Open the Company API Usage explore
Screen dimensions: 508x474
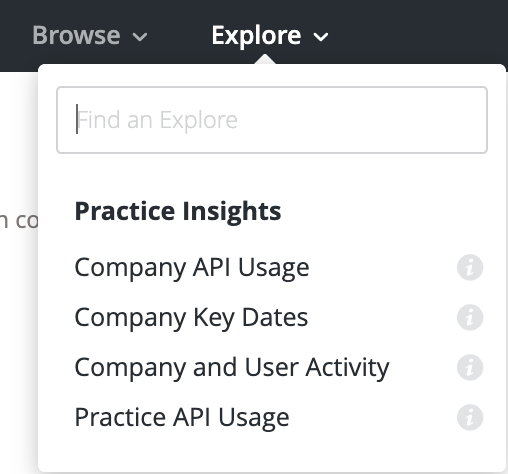tap(192, 268)
